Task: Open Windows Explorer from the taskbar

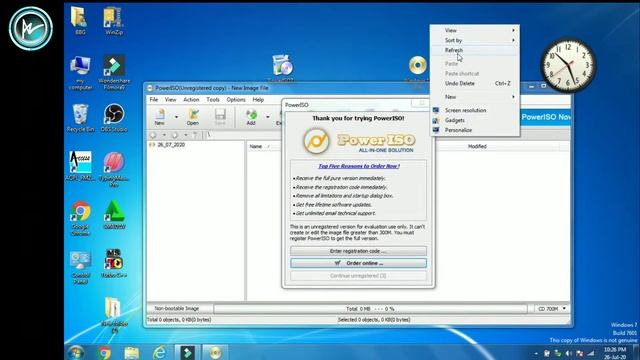Action: click(132, 353)
